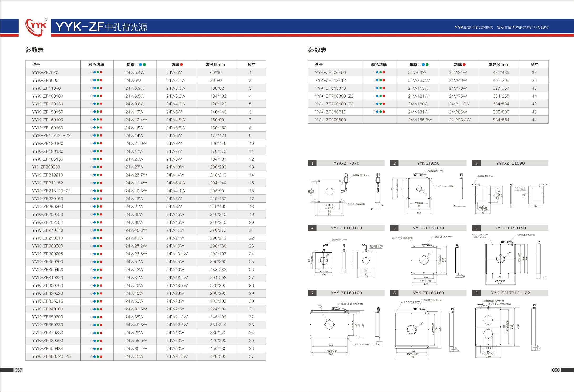Image resolution: width=574 pixels, height=392 pixels.
Task: Click the 24V/21.6W power value
Action: point(136,143)
